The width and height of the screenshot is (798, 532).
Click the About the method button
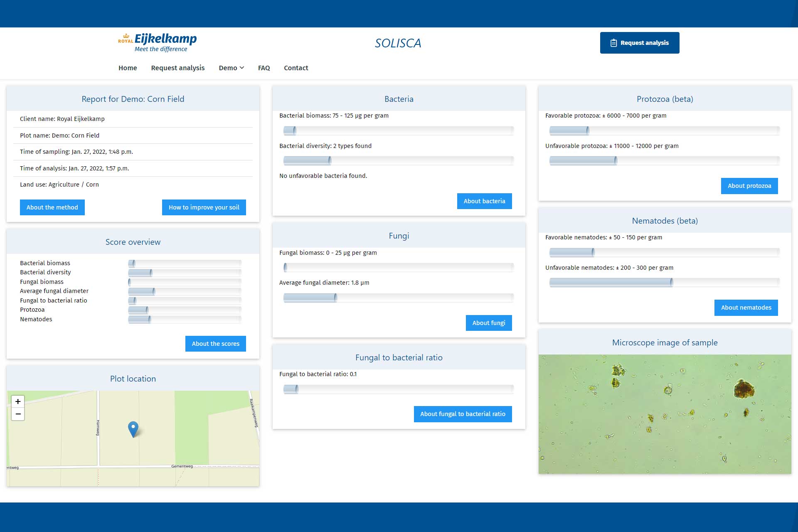point(52,207)
